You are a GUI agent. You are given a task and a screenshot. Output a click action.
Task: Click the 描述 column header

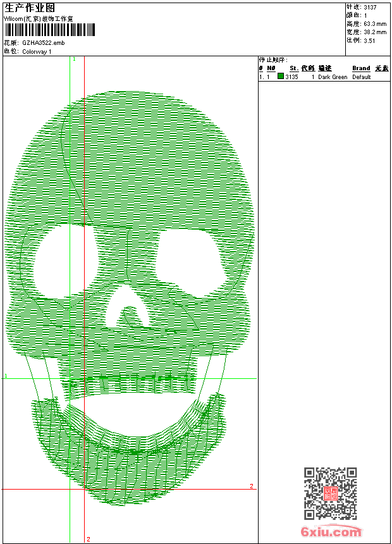click(324, 68)
